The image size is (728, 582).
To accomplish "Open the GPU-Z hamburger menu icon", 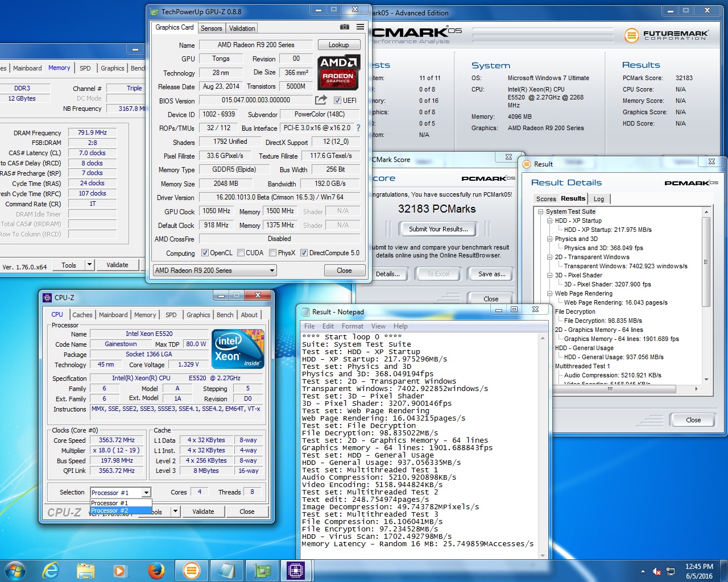I will point(360,27).
